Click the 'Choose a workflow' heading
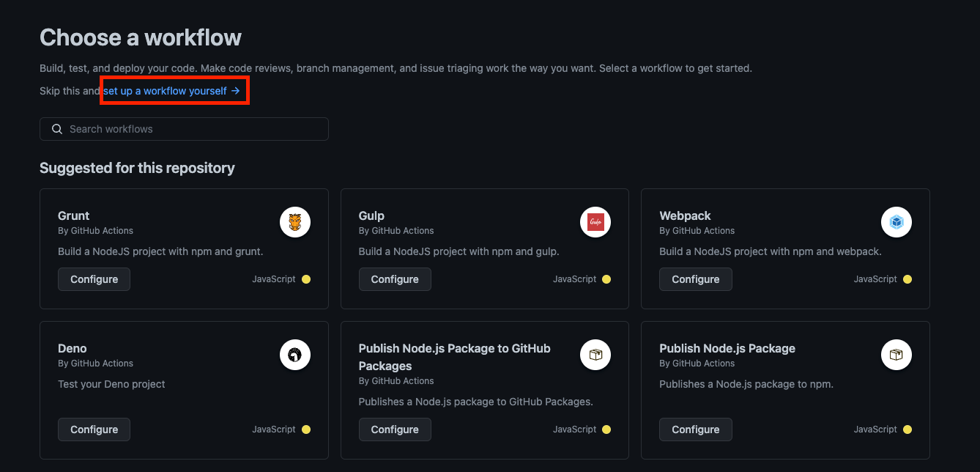The height and width of the screenshot is (472, 980). click(141, 37)
